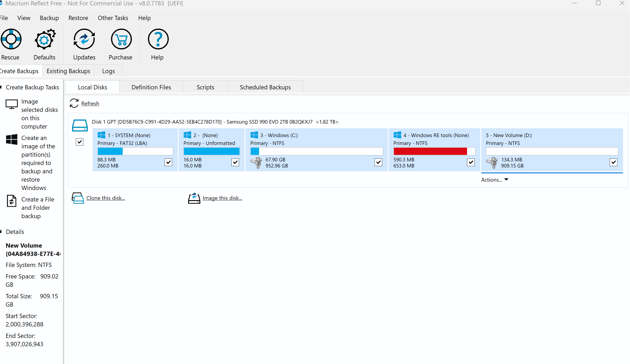Uncheck the SYSTEM partition checkbox
The image size is (630, 364).
tap(168, 162)
